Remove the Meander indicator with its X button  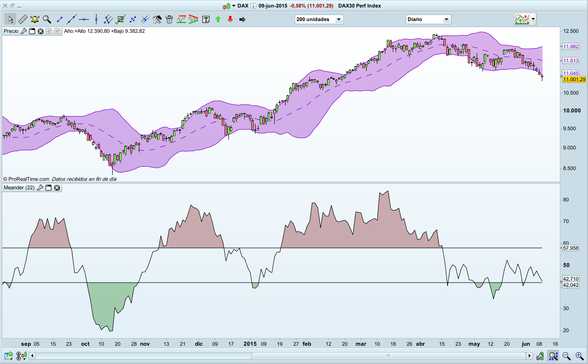57,188
